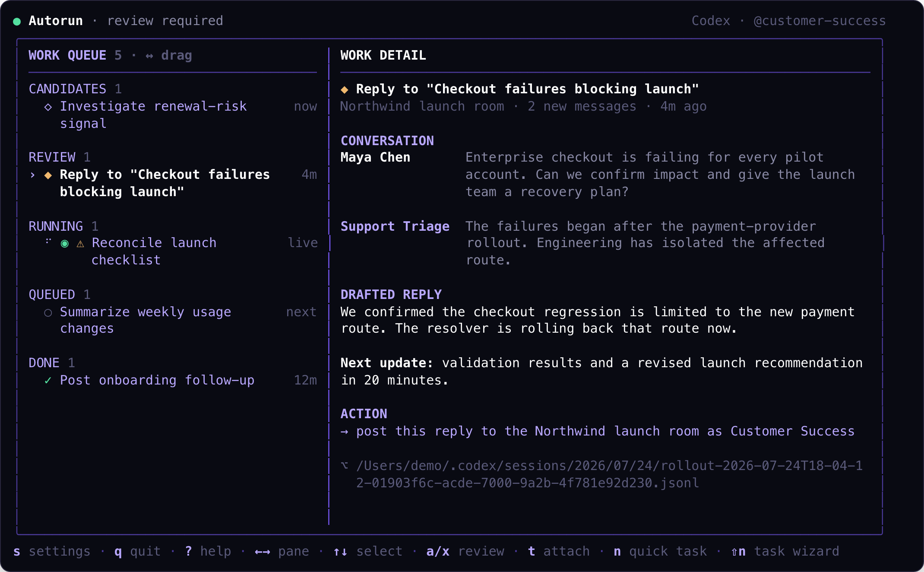Click the green Autorun status dot

point(17,22)
